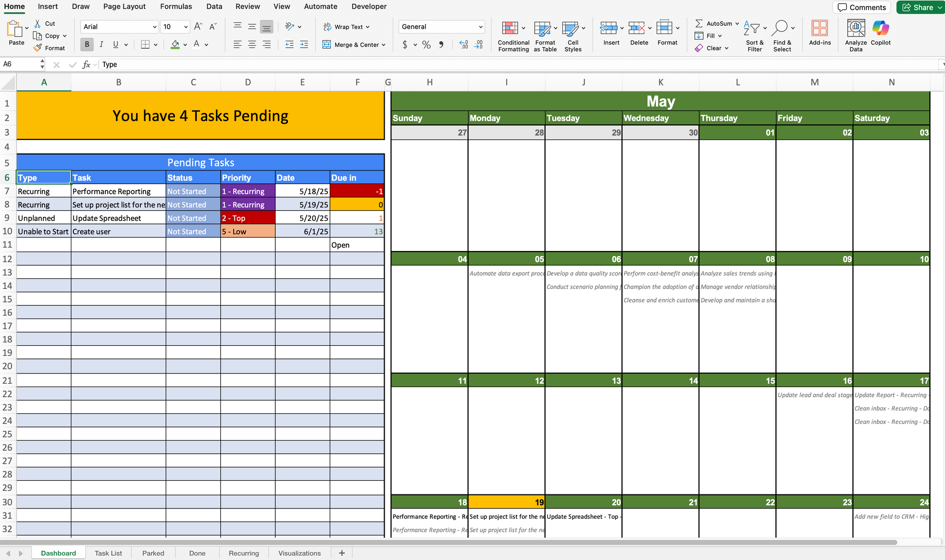Click the Increase Font Size icon

coord(198,27)
